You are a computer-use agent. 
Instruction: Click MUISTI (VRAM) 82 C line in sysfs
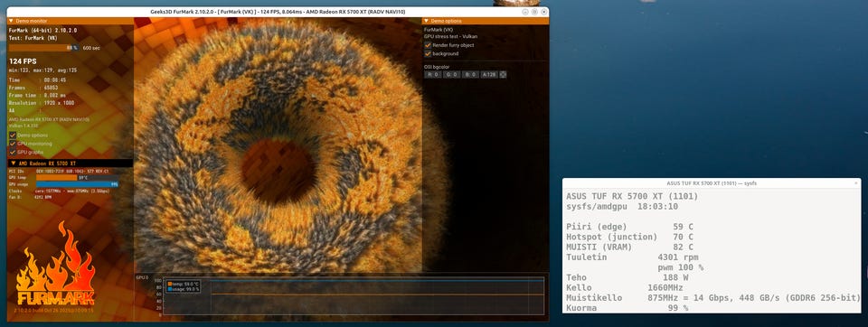(x=629, y=248)
